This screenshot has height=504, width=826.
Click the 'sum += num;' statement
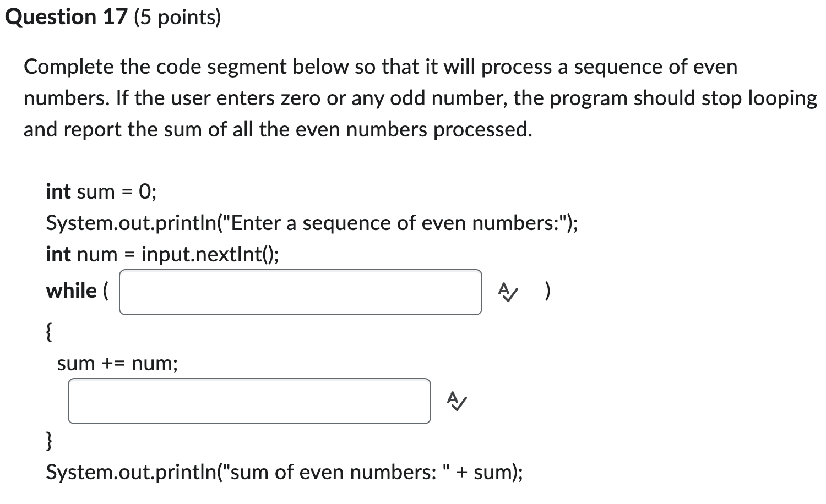click(x=118, y=363)
